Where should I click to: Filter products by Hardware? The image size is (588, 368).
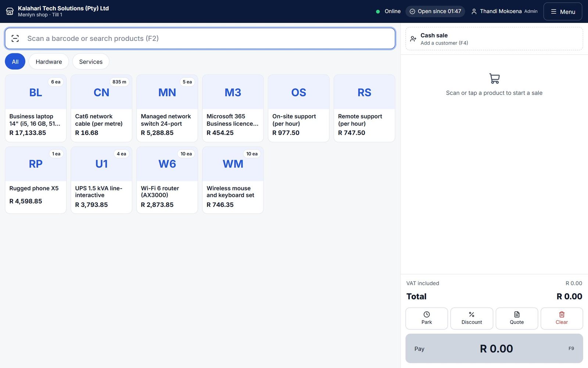(x=49, y=61)
